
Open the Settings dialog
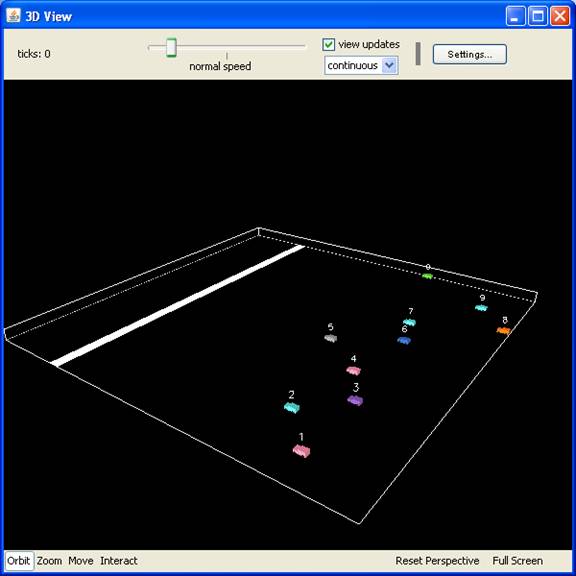pos(469,54)
